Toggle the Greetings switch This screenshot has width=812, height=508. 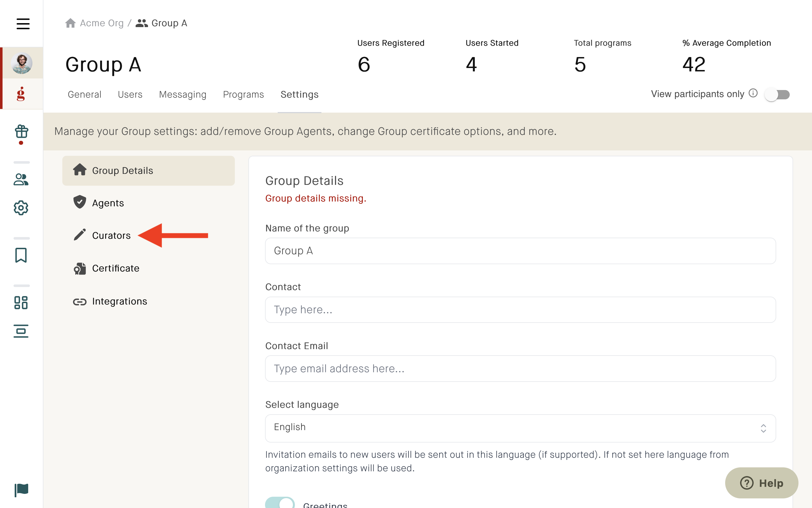tap(280, 503)
